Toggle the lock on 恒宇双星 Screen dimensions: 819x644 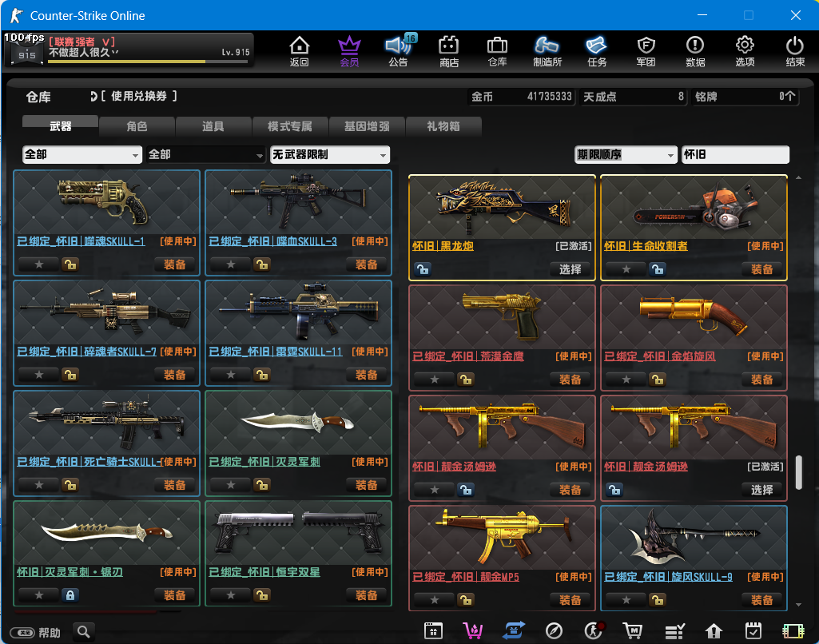[x=262, y=595]
